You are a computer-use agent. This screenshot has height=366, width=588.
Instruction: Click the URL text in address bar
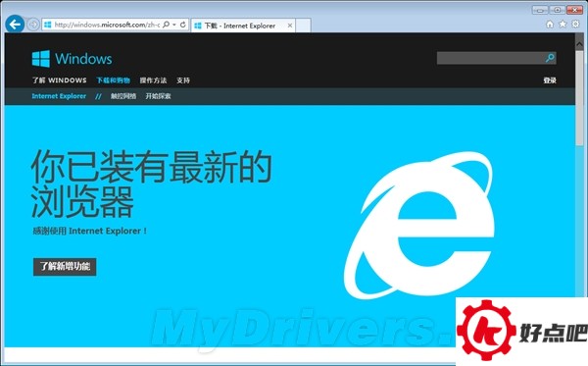pyautogui.click(x=107, y=25)
